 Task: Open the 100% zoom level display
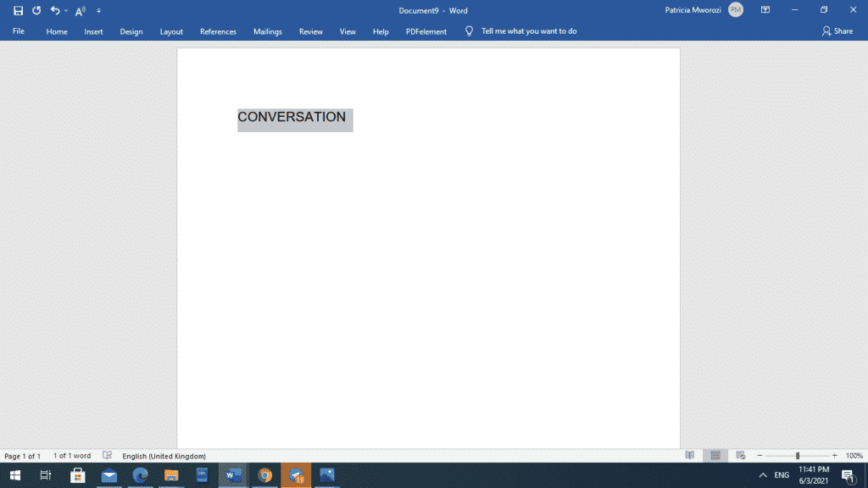(854, 455)
